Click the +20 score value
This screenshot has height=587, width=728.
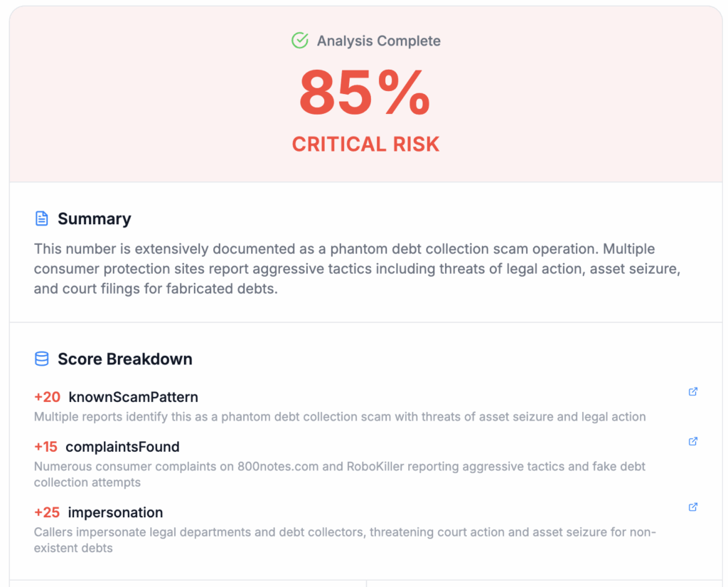[47, 397]
